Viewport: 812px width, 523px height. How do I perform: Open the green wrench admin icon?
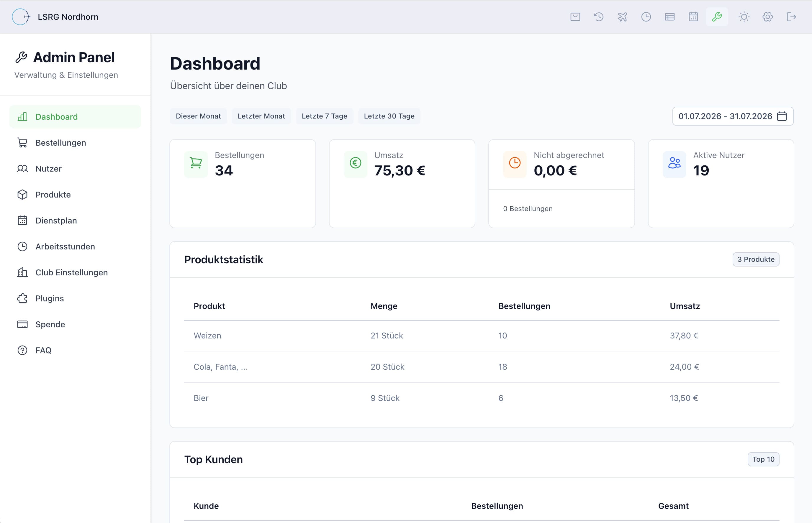click(x=717, y=17)
